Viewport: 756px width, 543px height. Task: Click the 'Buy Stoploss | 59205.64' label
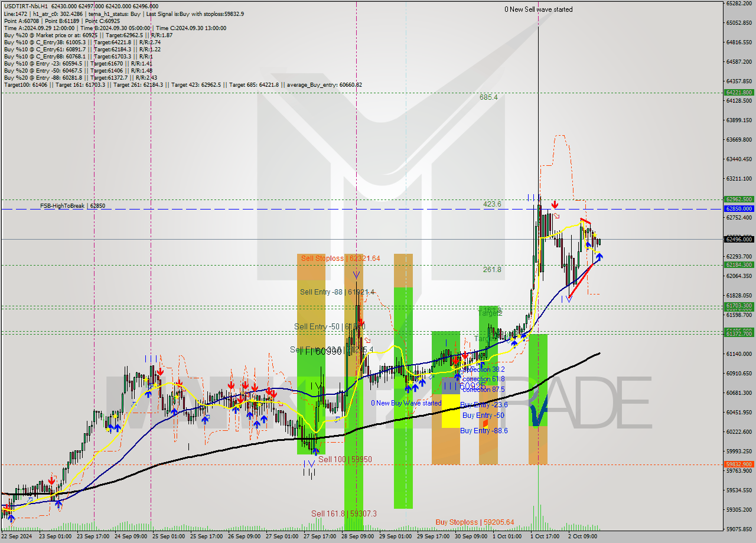point(475,522)
